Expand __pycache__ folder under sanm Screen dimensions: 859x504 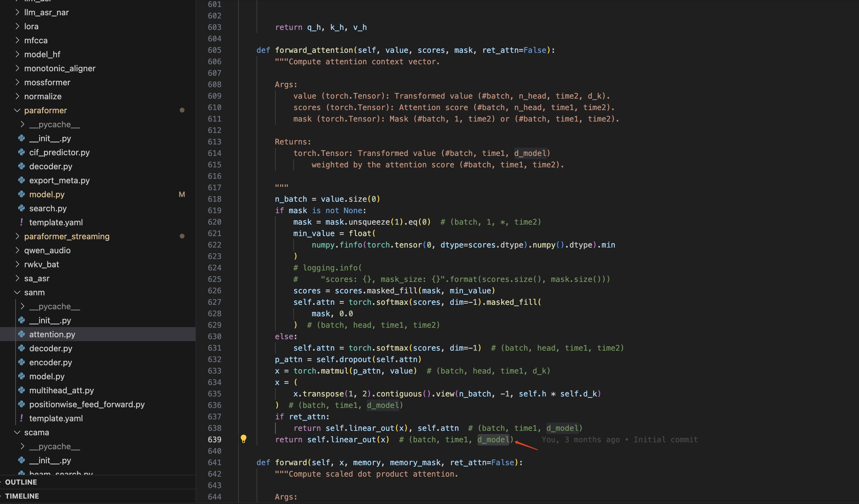click(x=23, y=306)
